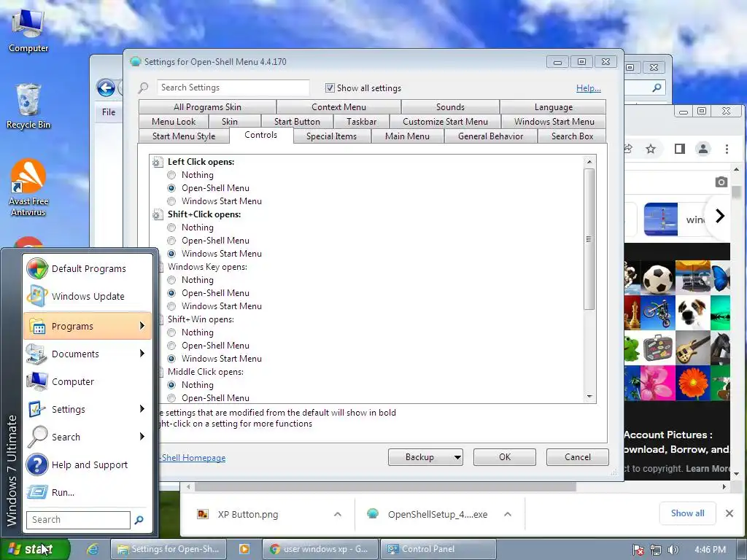The width and height of the screenshot is (747, 560).
Task: Click the back arrow in Explorer window
Action: click(x=106, y=87)
